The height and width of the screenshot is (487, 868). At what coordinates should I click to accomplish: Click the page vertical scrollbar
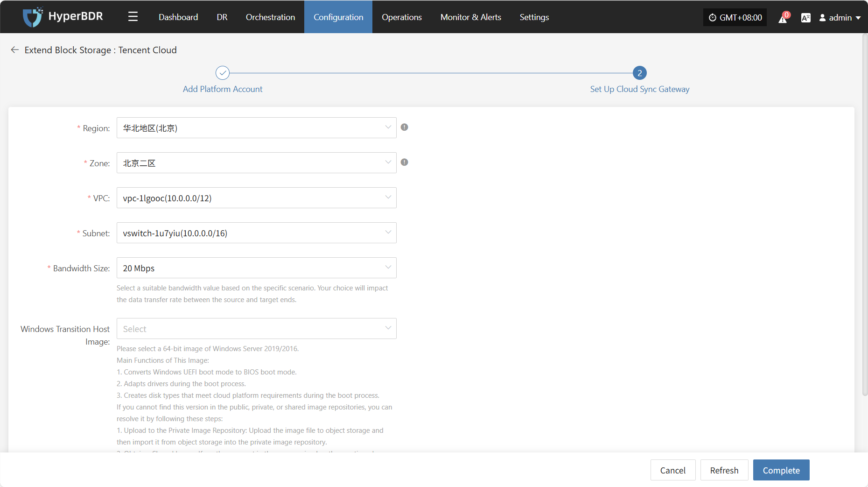coord(865,215)
